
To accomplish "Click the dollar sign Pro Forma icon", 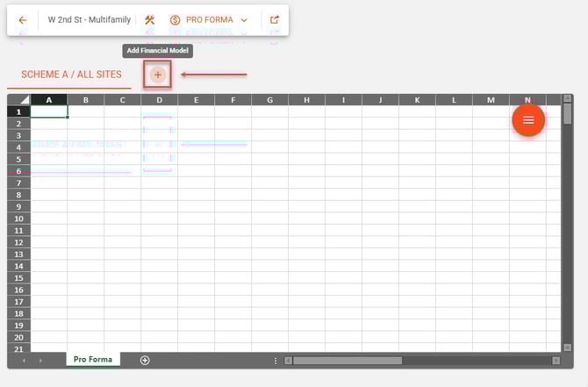I will pyautogui.click(x=175, y=19).
